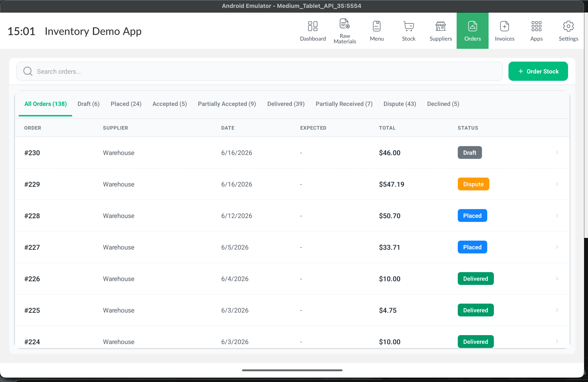The image size is (588, 382).
Task: Open the Suppliers storefront icon
Action: [440, 26]
